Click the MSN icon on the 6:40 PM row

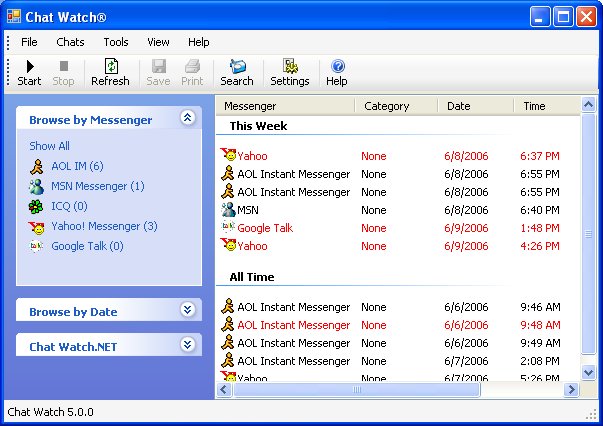pos(228,210)
